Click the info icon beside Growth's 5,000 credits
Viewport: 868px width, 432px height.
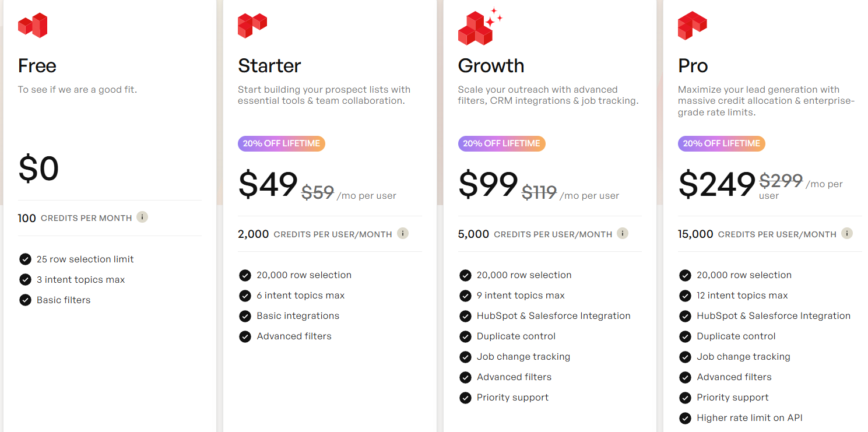pyautogui.click(x=622, y=233)
